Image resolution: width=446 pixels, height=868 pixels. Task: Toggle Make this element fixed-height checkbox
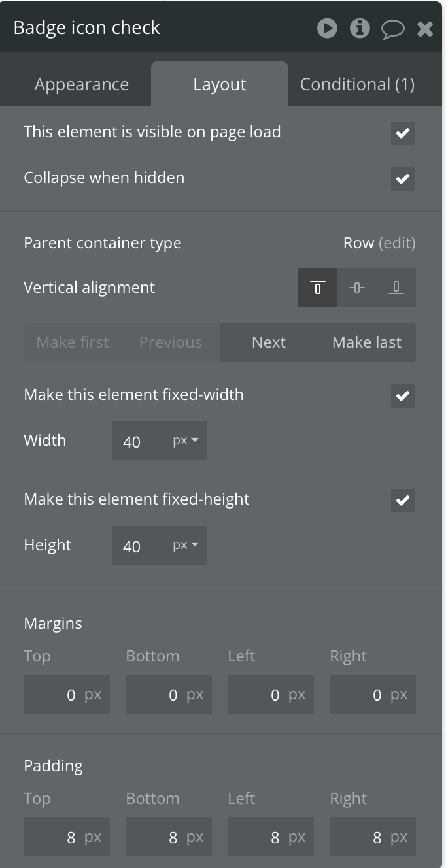tap(403, 500)
